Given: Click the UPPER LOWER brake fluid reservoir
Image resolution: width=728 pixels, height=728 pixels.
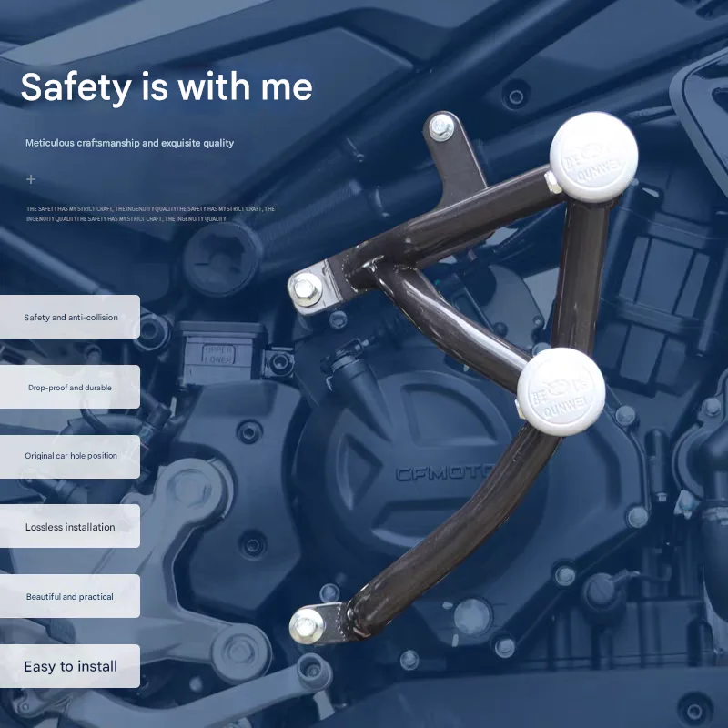Looking at the screenshot, I should pos(221,354).
